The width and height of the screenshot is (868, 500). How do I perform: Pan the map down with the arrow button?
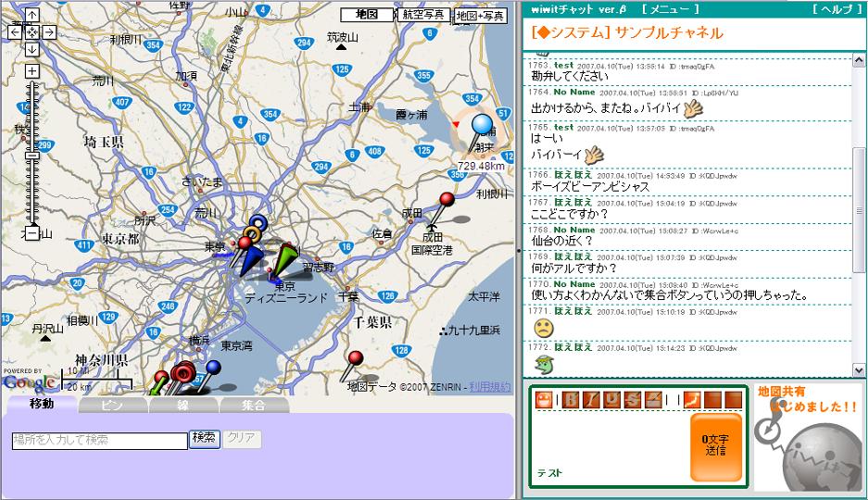pyautogui.click(x=32, y=49)
